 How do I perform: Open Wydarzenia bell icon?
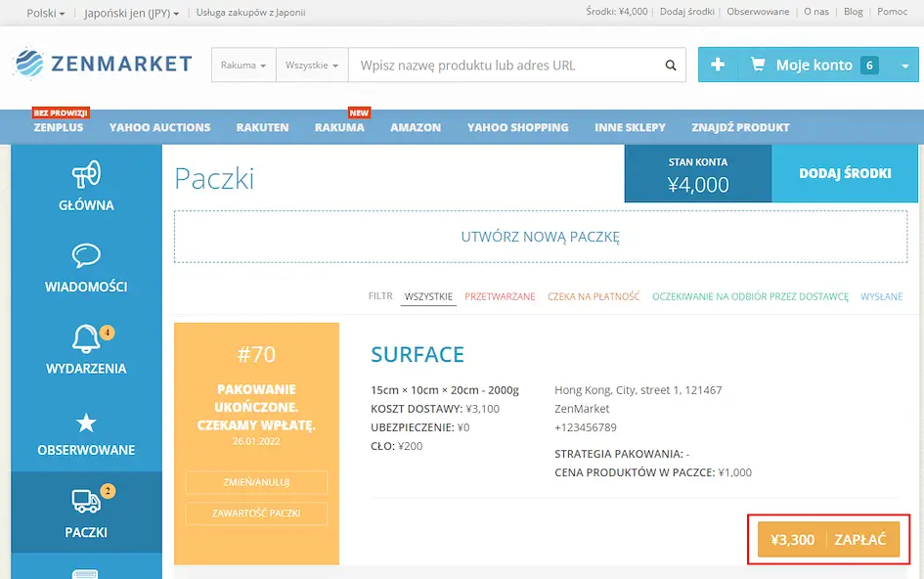(x=85, y=339)
